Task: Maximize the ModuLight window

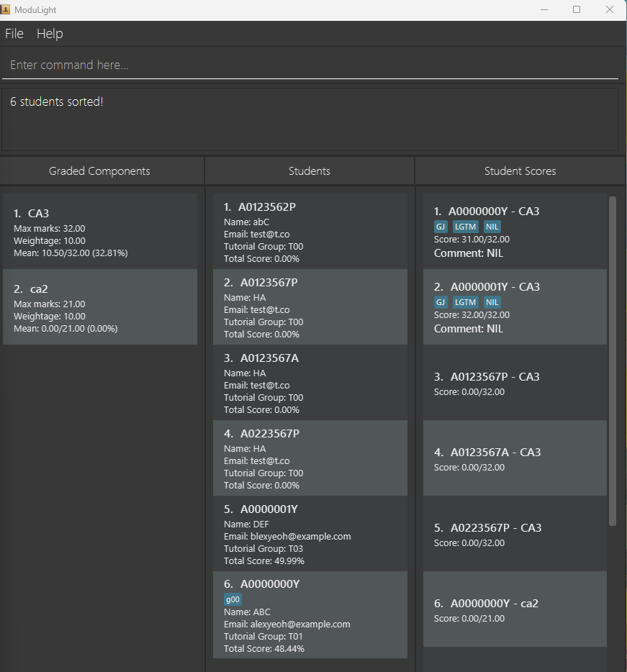Action: coord(577,9)
